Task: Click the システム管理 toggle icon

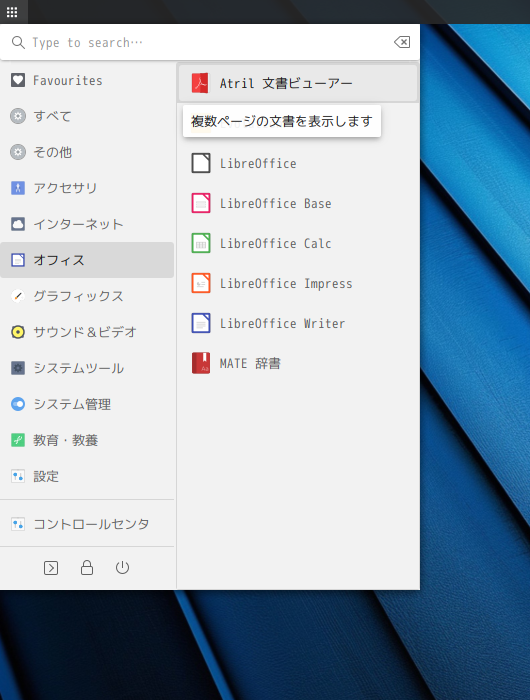Action: 18,404
